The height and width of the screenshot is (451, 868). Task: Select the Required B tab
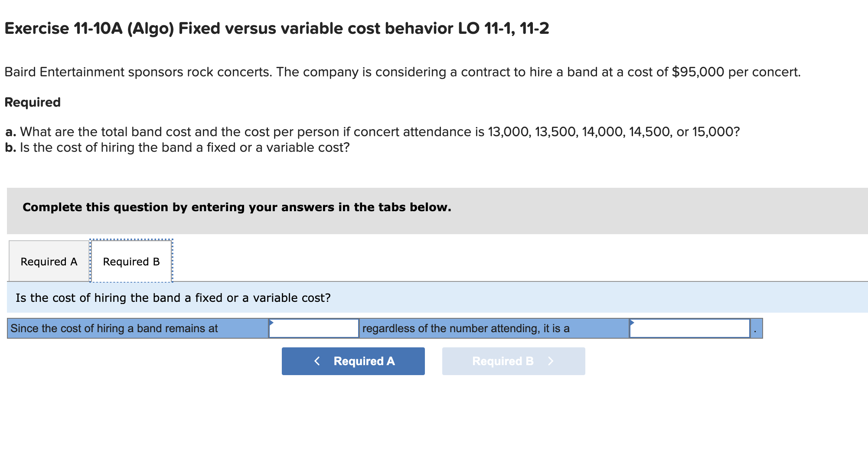(131, 261)
